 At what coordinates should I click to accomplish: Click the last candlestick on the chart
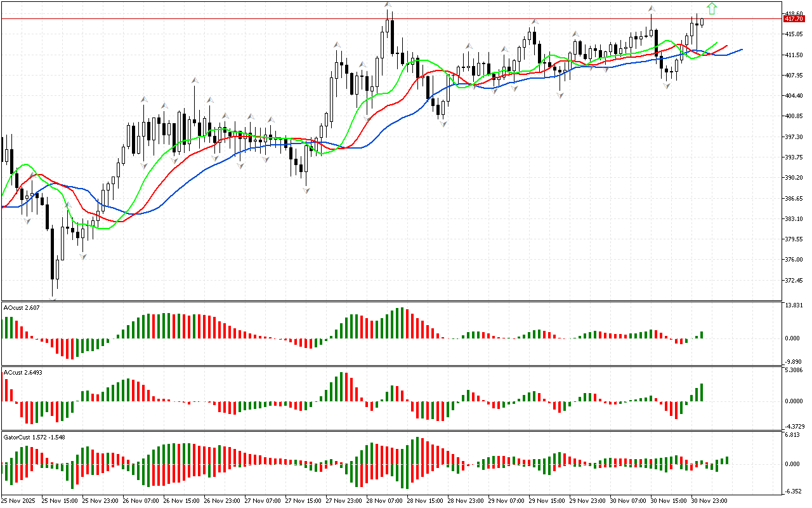[702, 22]
